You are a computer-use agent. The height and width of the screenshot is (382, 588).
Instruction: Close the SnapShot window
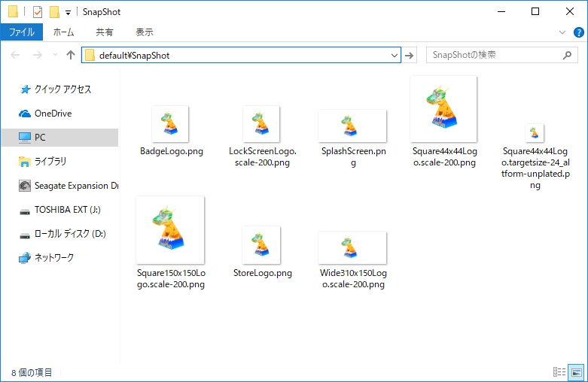570,11
